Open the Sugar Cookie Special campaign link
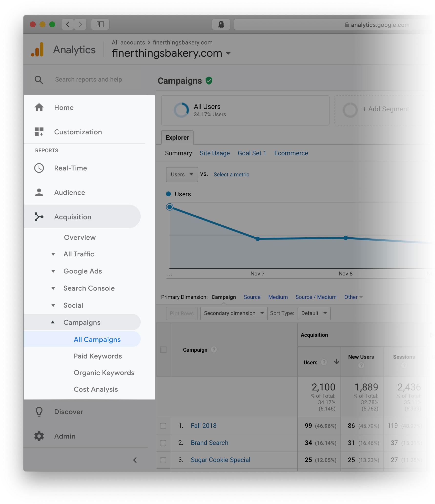435x504 pixels. click(x=220, y=460)
